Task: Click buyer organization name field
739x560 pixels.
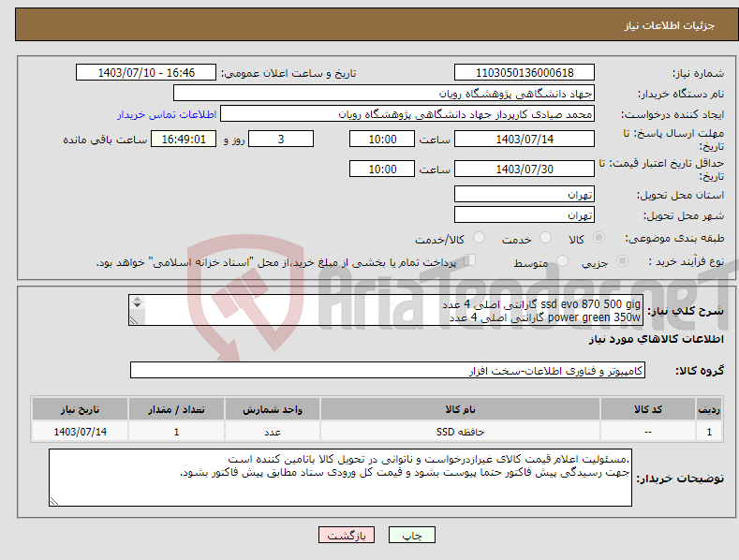Action: pos(384,94)
